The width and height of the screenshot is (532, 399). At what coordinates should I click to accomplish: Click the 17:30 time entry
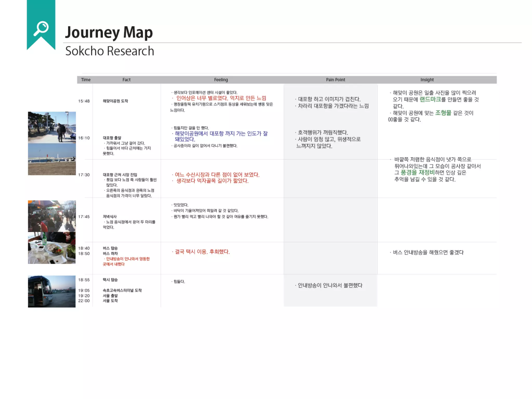tap(84, 175)
